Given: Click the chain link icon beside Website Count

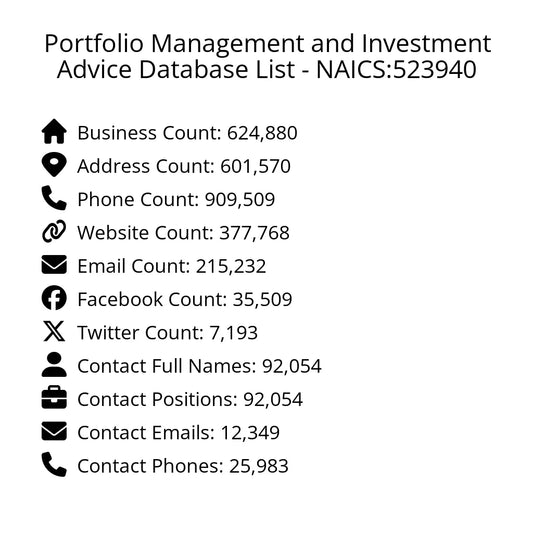Looking at the screenshot, I should click(54, 231).
